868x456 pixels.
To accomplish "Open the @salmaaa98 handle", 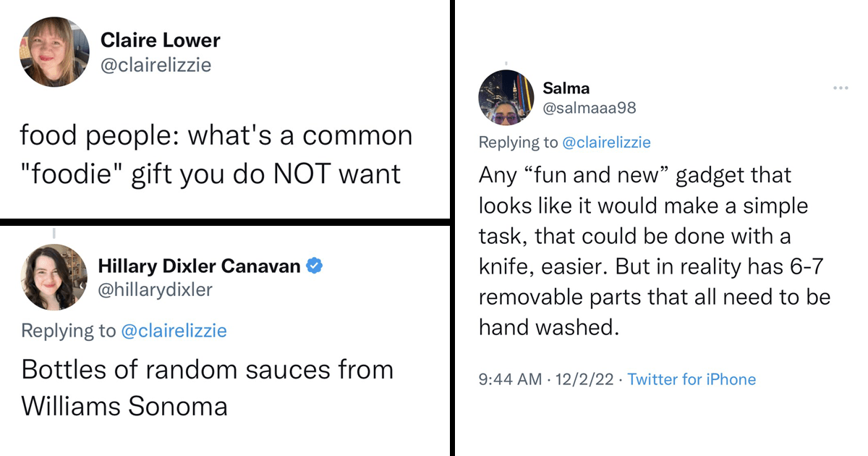I will coord(589,108).
